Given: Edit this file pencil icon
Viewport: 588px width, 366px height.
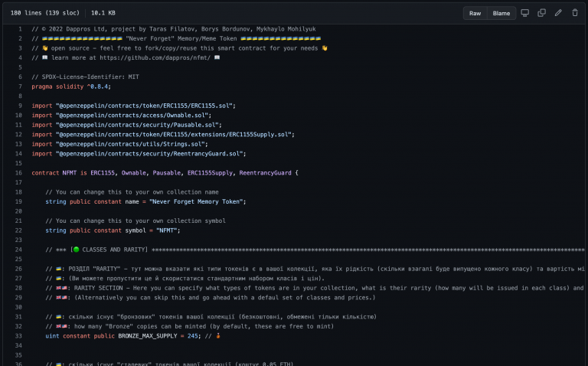Looking at the screenshot, I should click(558, 13).
